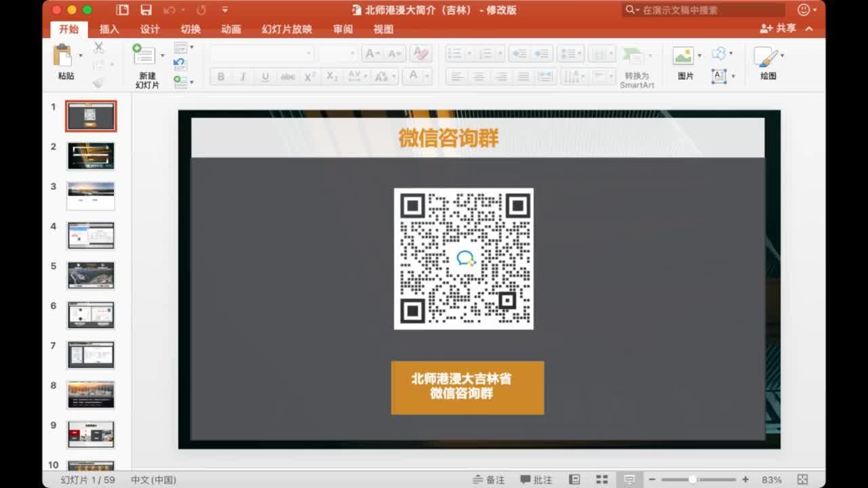This screenshot has width=868, height=488.
Task: Click the Undo arrow in title bar
Action: [x=169, y=9]
